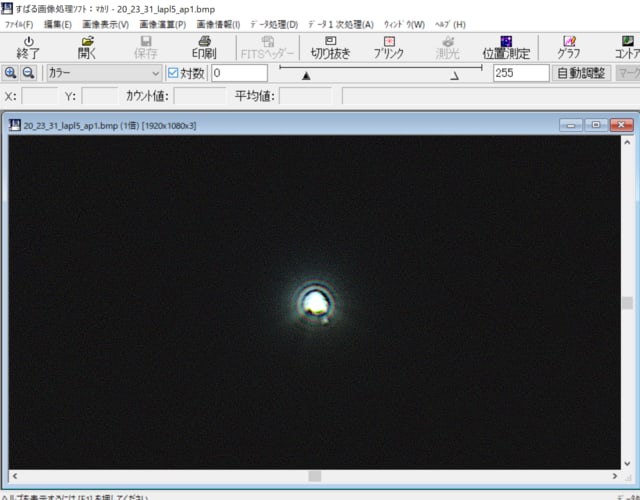Print using the 印刷 icon

204,48
